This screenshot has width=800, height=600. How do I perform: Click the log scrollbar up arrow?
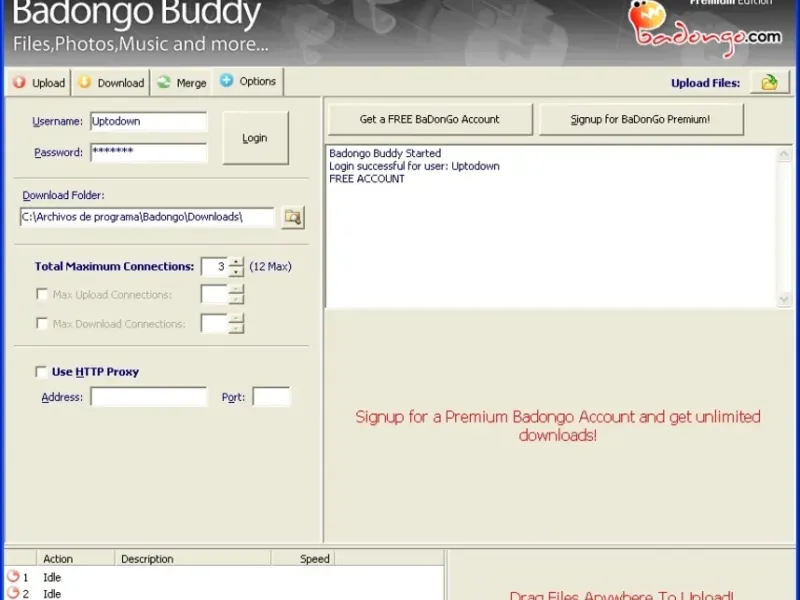coord(784,155)
